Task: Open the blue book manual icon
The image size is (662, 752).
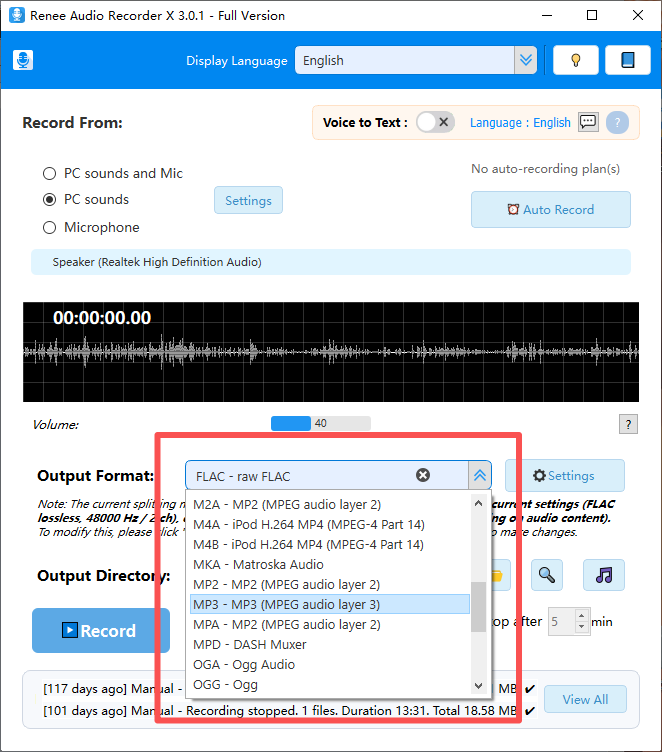Action: coord(627,60)
